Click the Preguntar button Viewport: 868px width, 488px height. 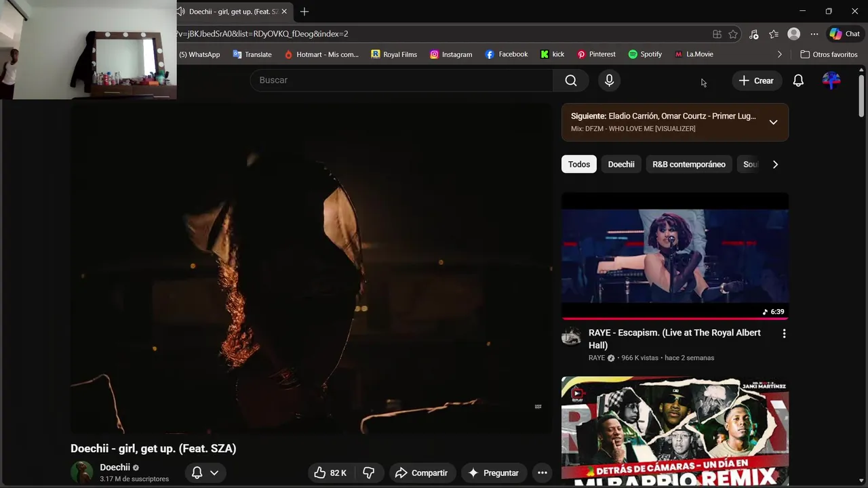pos(494,473)
